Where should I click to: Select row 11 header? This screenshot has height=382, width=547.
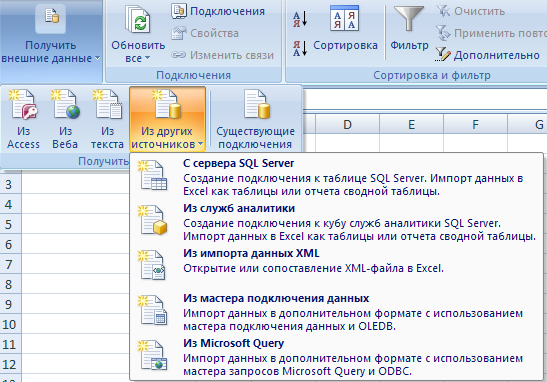point(10,344)
